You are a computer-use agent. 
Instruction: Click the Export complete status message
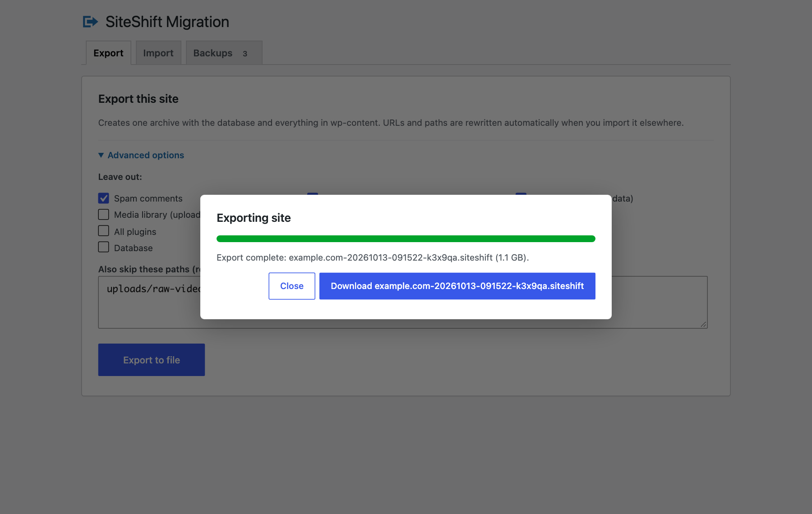coord(373,257)
